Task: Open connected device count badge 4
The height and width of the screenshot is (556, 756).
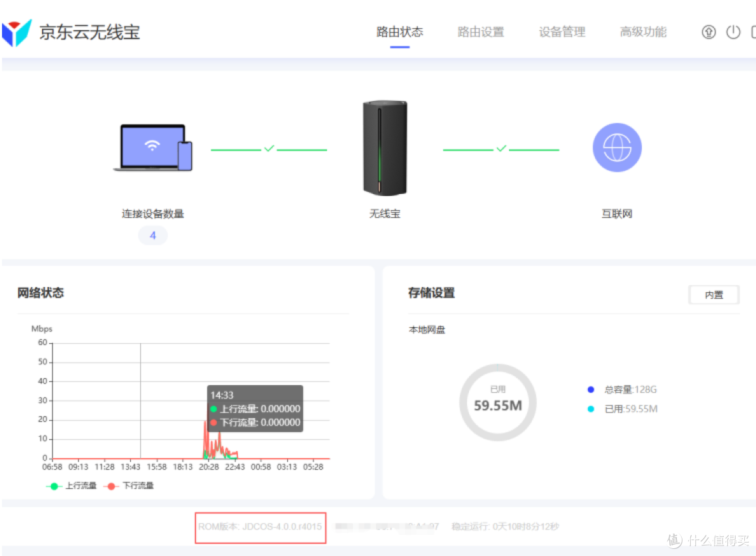Action: 153,235
